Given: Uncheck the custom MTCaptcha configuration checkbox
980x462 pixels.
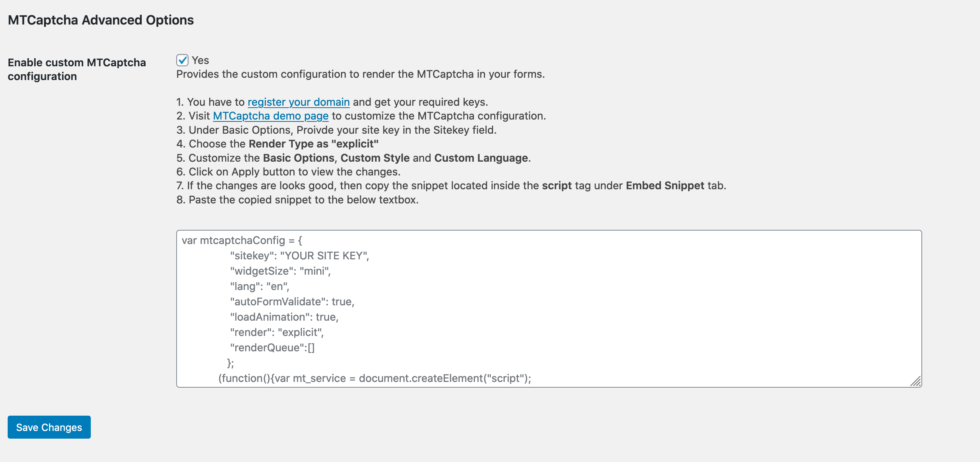Looking at the screenshot, I should (x=182, y=60).
